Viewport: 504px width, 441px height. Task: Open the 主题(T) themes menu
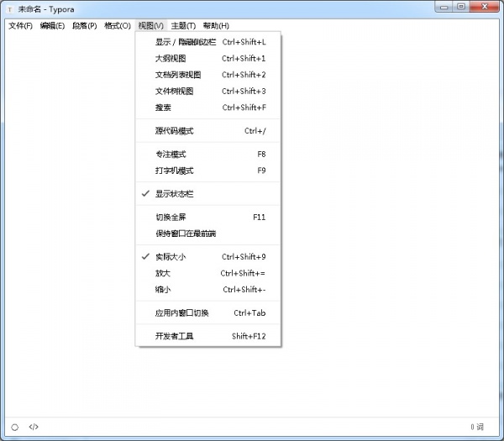[182, 26]
